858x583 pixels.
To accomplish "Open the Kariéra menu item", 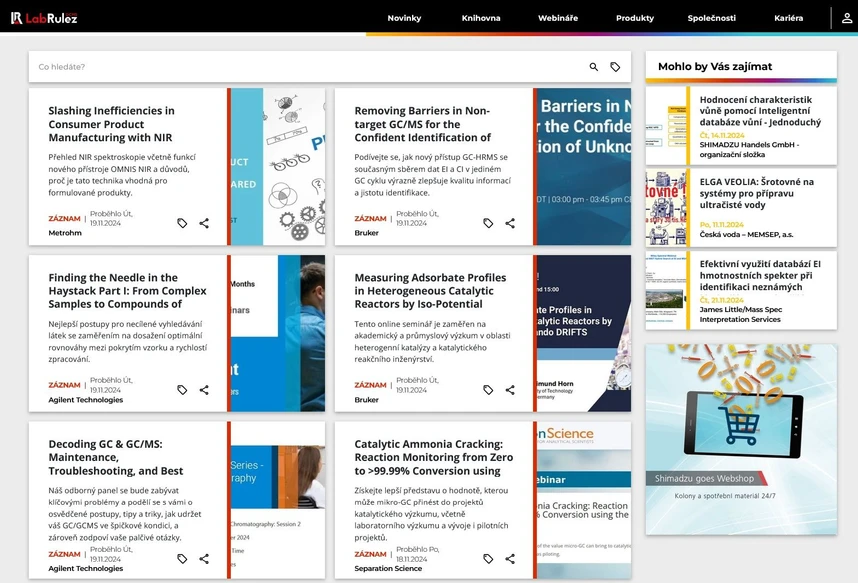I will tap(788, 18).
